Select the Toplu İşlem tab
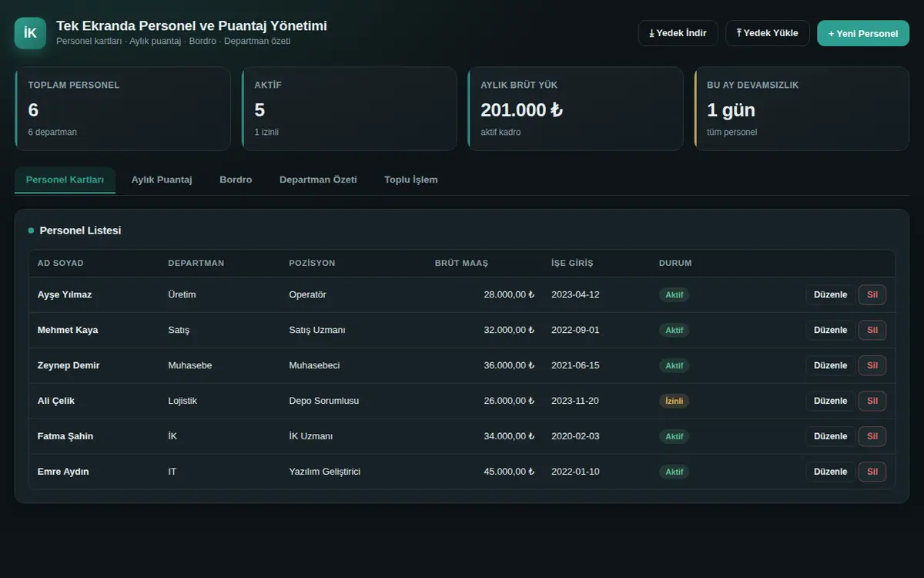 410,180
